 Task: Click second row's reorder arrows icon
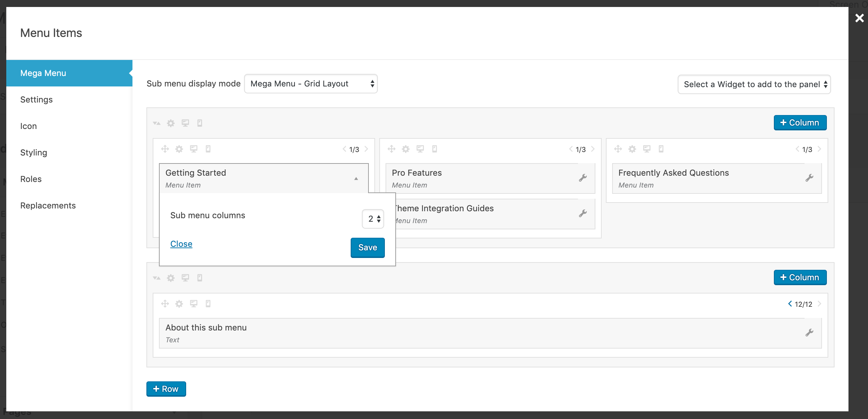[157, 278]
